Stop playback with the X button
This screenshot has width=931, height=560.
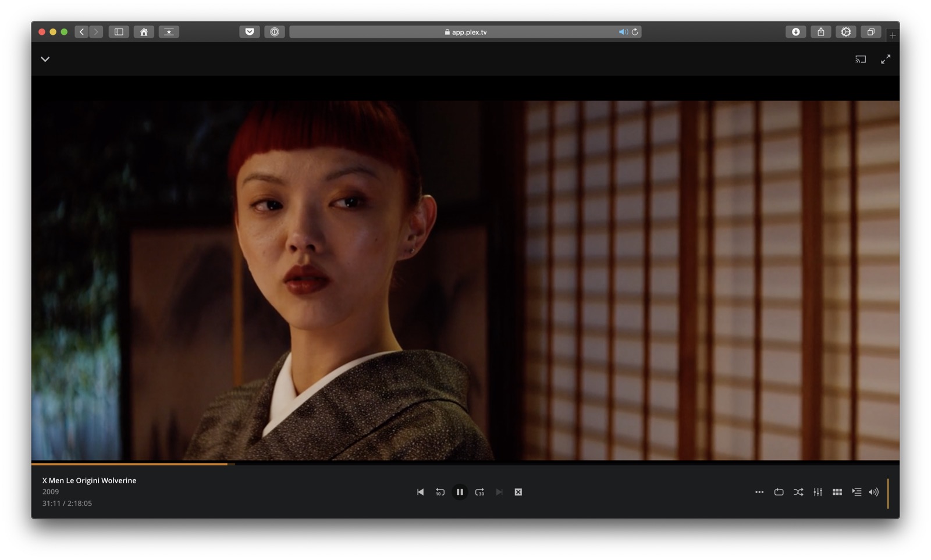(x=518, y=492)
